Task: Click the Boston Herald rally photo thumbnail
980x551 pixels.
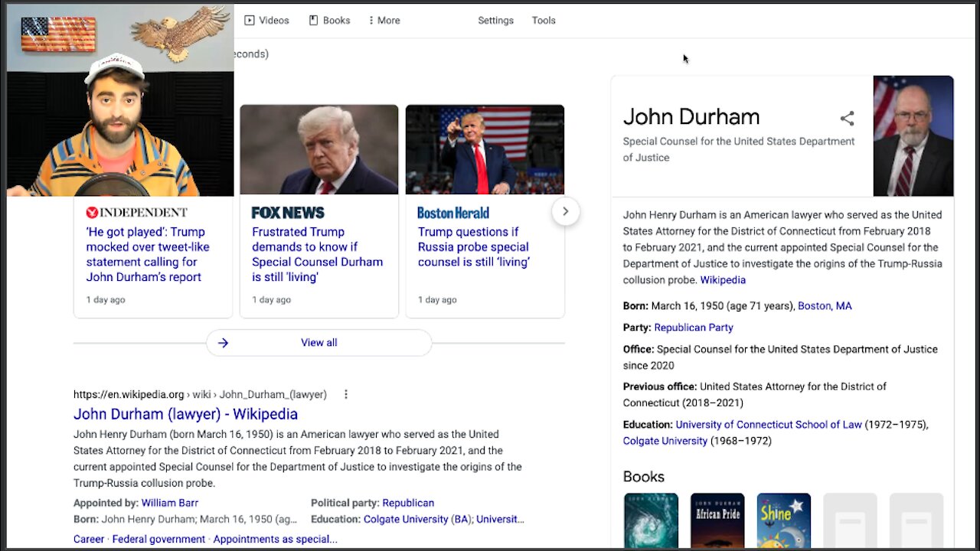Action: (x=485, y=149)
